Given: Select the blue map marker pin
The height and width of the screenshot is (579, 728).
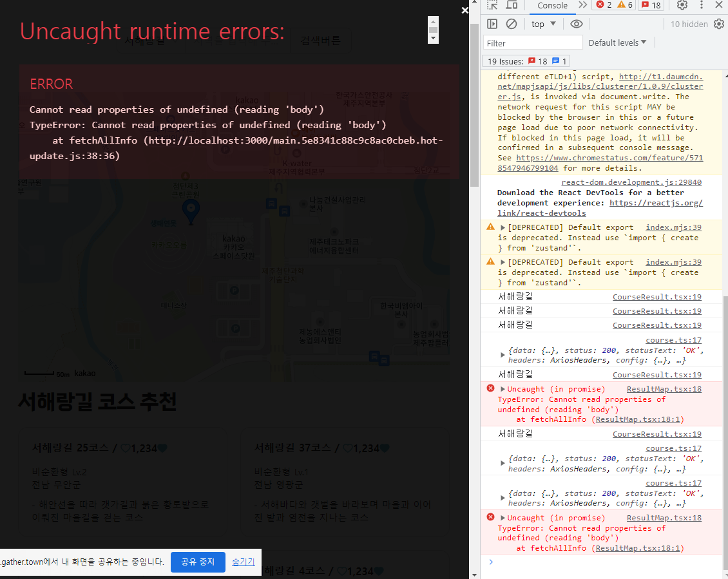Looking at the screenshot, I should 191,212.
